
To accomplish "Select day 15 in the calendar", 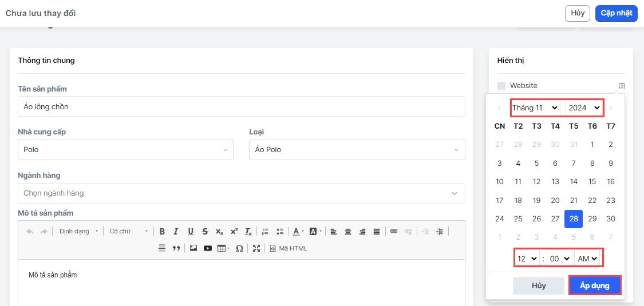I will pos(592,182).
